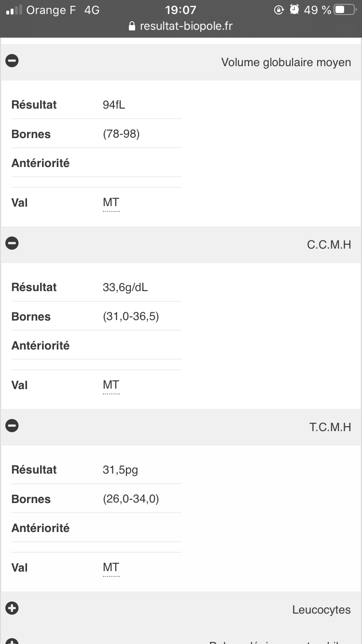Tap the 33,6g/dL result value
This screenshot has width=362, height=644.
(x=125, y=287)
